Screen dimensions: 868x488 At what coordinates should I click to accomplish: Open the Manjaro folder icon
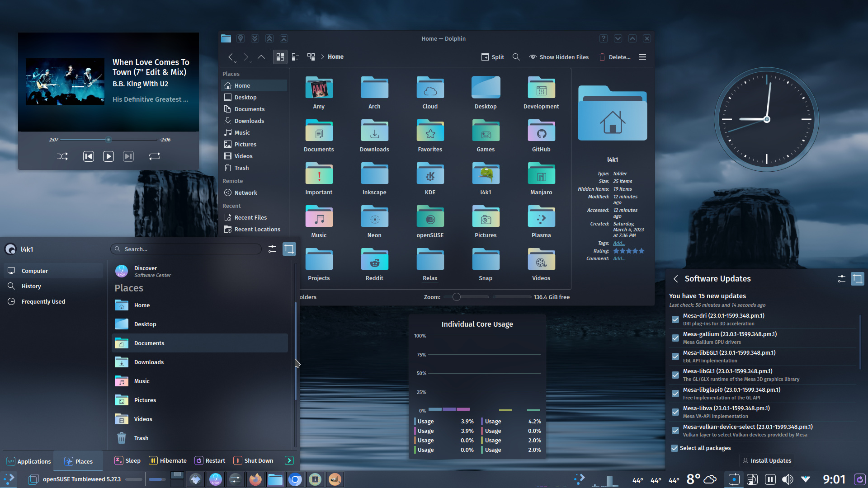(x=541, y=178)
